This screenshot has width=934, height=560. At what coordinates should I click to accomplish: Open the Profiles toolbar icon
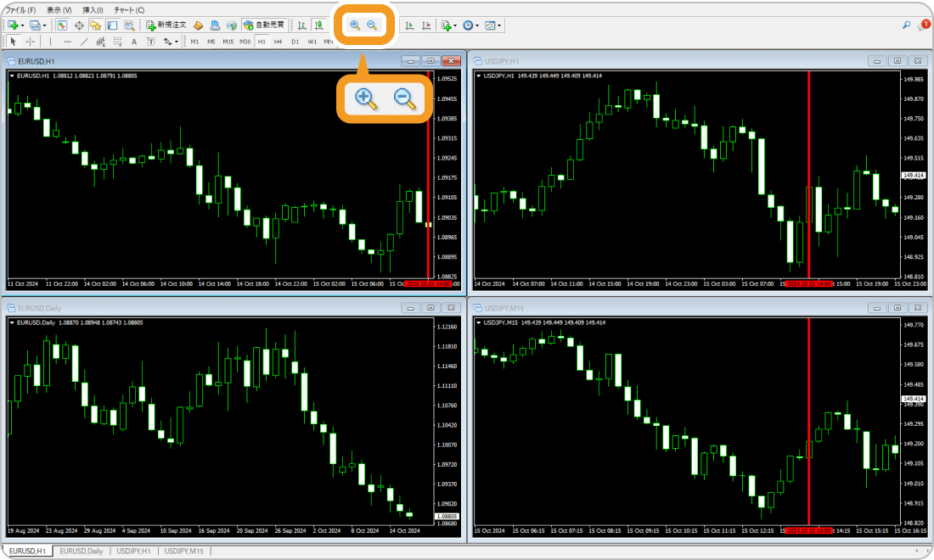(35, 25)
